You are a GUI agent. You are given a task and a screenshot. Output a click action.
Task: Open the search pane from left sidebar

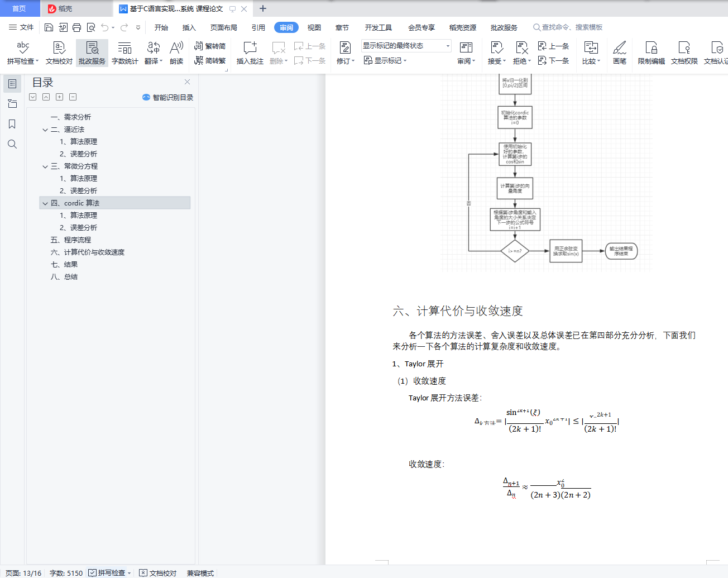click(12, 144)
